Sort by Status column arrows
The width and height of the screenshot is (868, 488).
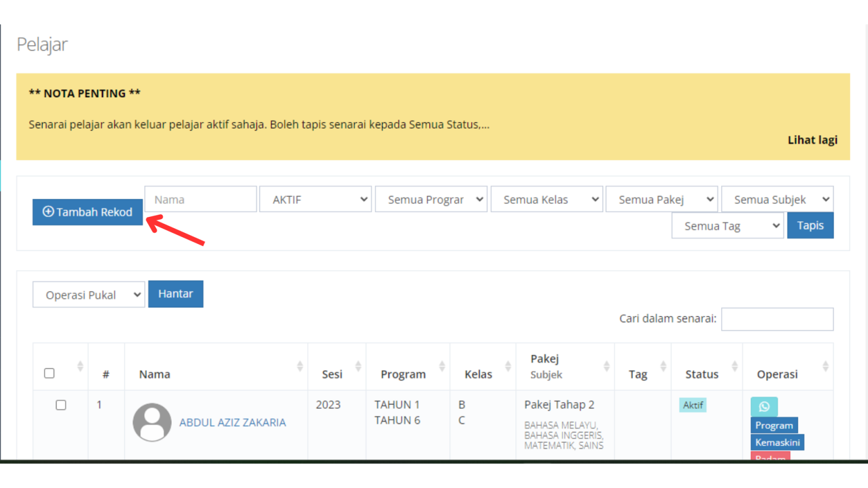click(735, 367)
